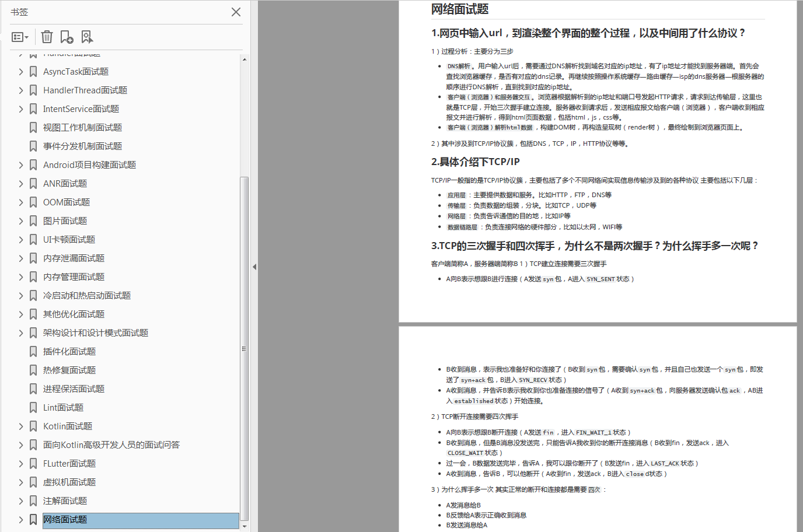
Task: Click bookmark icon beside 事件分发机制面试题
Action: click(x=33, y=146)
